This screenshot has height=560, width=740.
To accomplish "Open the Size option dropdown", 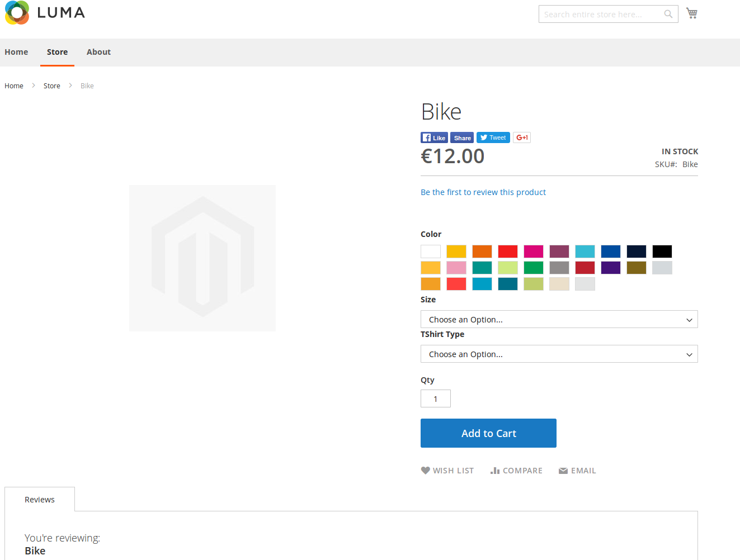I will tap(559, 319).
